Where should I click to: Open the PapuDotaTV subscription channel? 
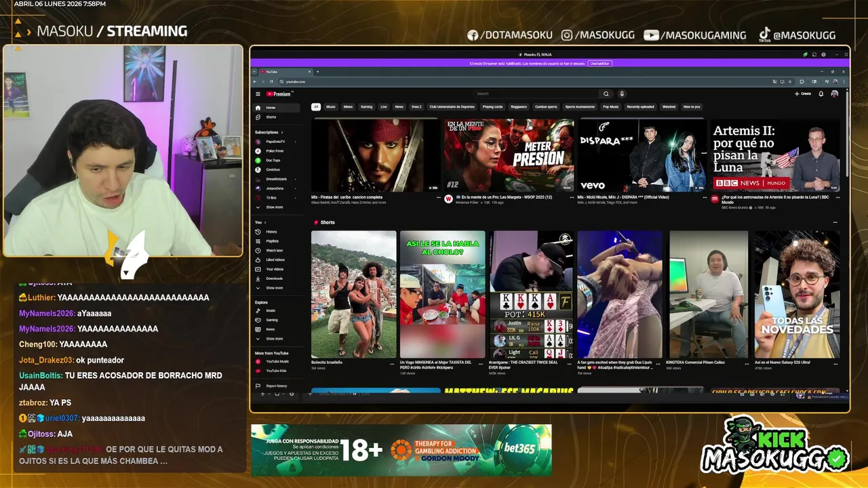277,142
